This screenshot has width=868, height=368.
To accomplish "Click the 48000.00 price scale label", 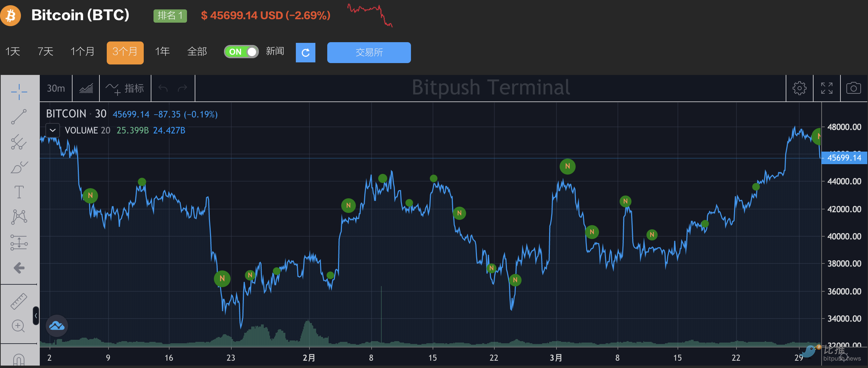I will tap(844, 127).
